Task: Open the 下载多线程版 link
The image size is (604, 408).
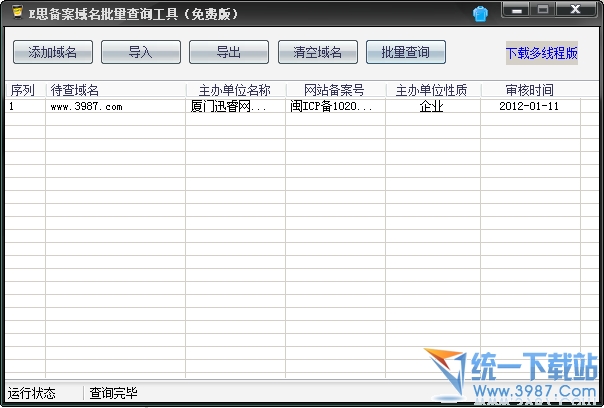Action: tap(542, 53)
